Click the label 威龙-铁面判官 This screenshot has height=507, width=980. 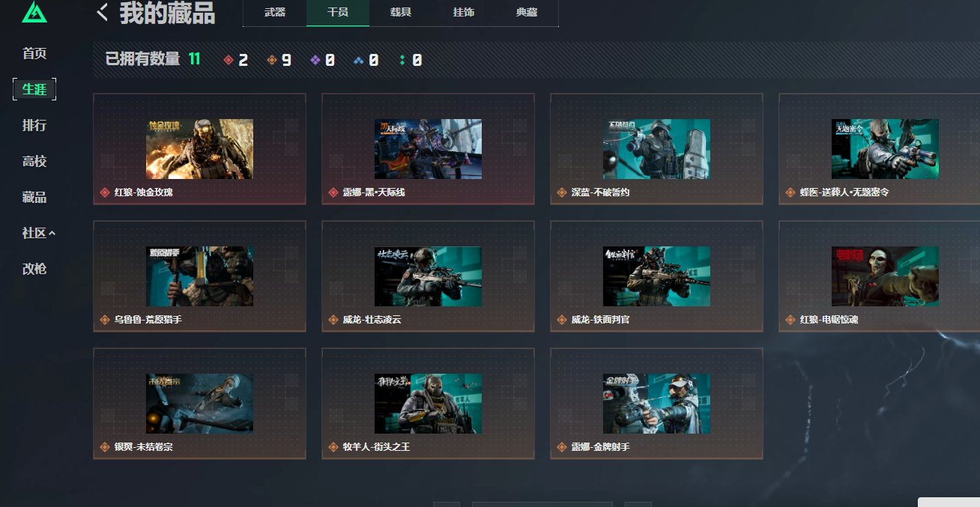point(600,320)
